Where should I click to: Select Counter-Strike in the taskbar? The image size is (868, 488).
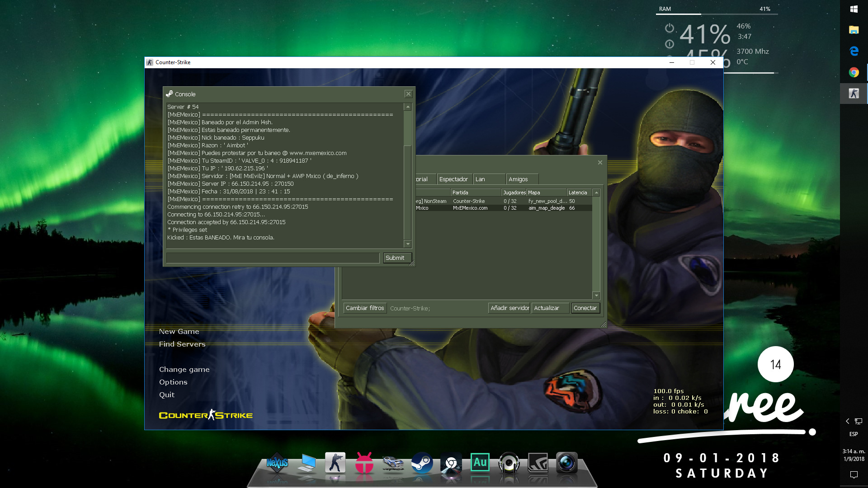pyautogui.click(x=854, y=94)
